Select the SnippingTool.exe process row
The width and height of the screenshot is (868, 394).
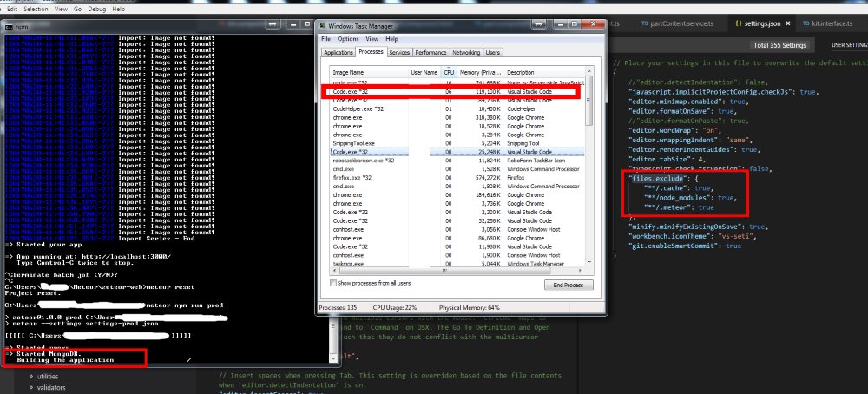point(457,143)
